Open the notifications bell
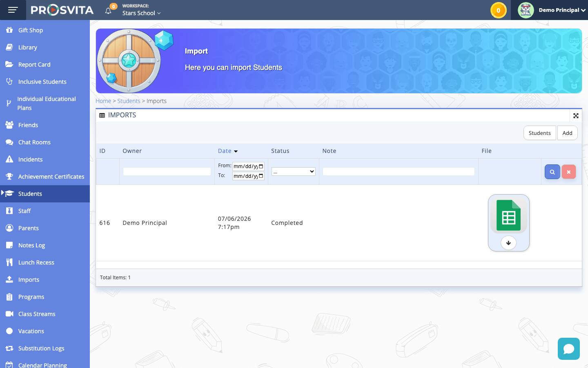 [108, 11]
